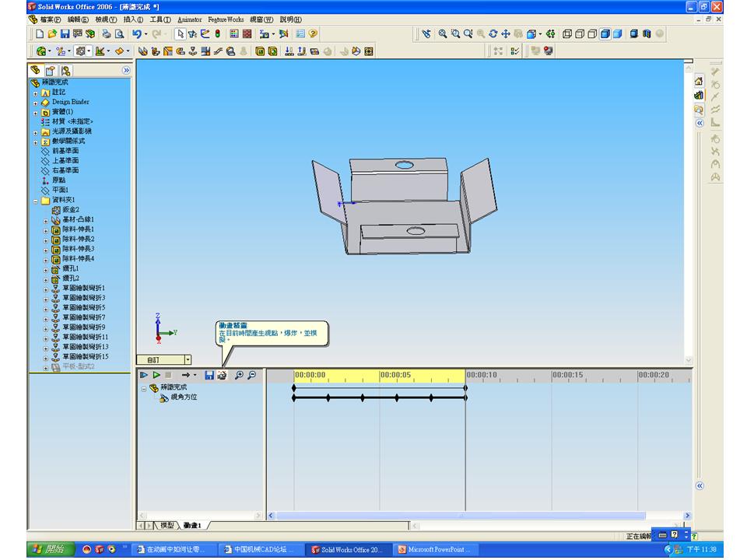Open the 插入(I) menu

click(133, 19)
